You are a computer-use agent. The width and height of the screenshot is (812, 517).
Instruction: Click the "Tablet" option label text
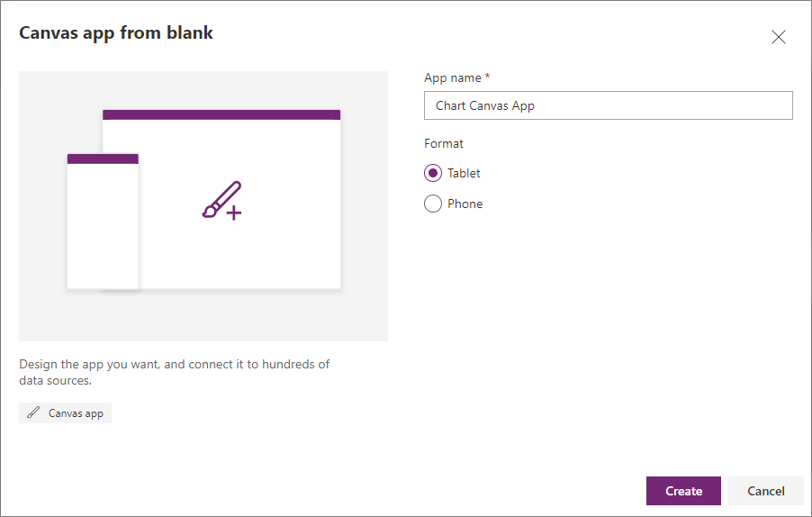[464, 173]
